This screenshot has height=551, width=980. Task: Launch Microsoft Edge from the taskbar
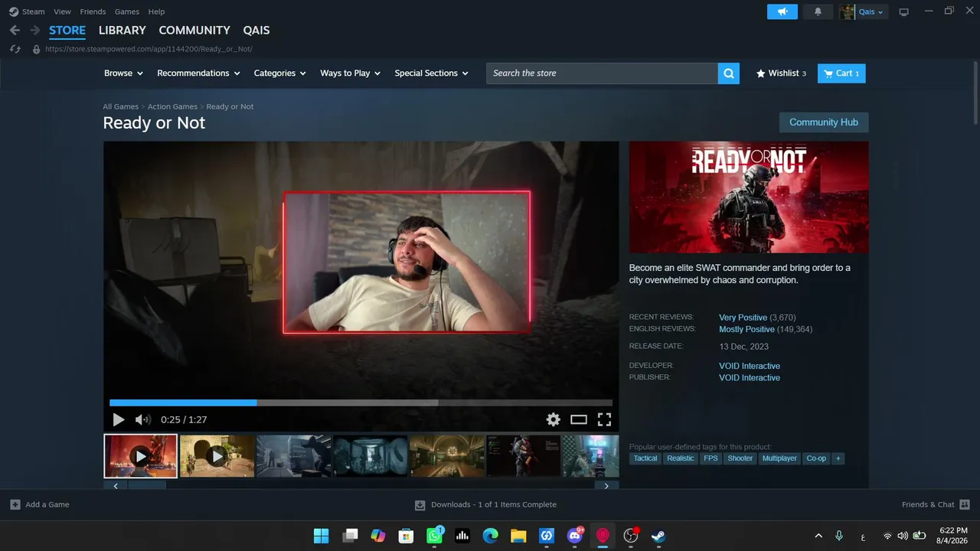[x=490, y=536]
